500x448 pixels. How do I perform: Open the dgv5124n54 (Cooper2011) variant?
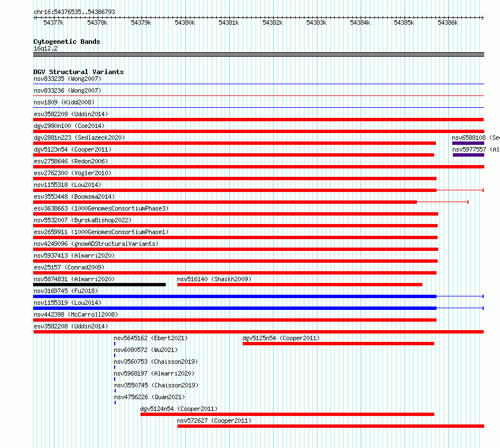click(x=179, y=409)
